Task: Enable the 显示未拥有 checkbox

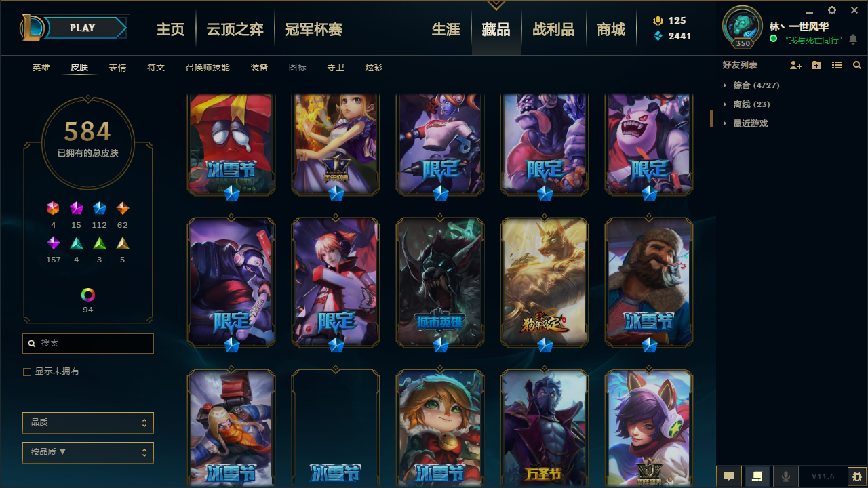Action: pos(27,372)
